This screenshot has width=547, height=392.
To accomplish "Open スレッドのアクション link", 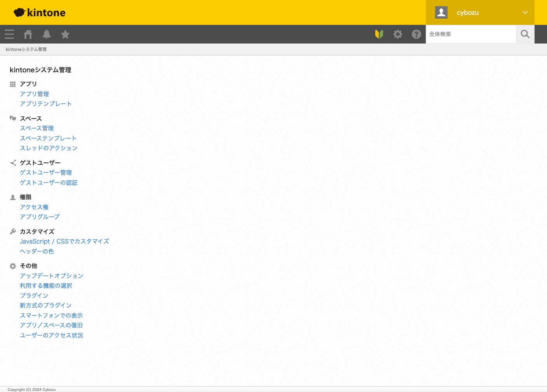I will tap(49, 148).
